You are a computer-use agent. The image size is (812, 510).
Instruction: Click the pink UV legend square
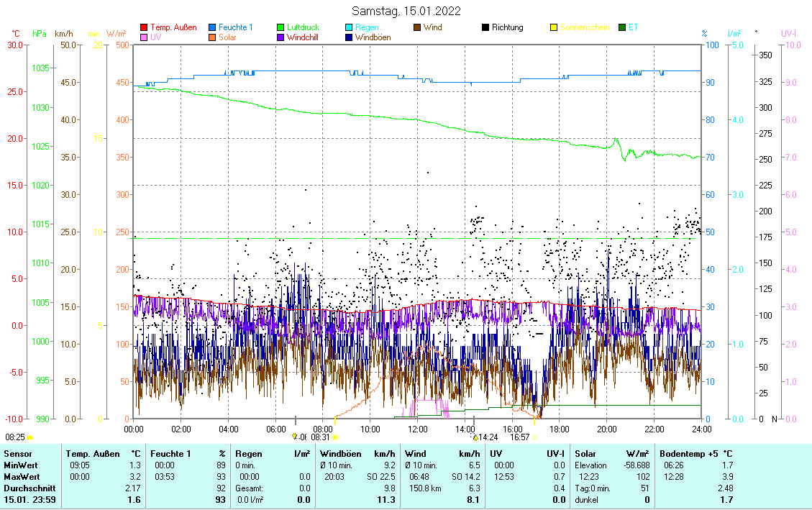pos(144,37)
